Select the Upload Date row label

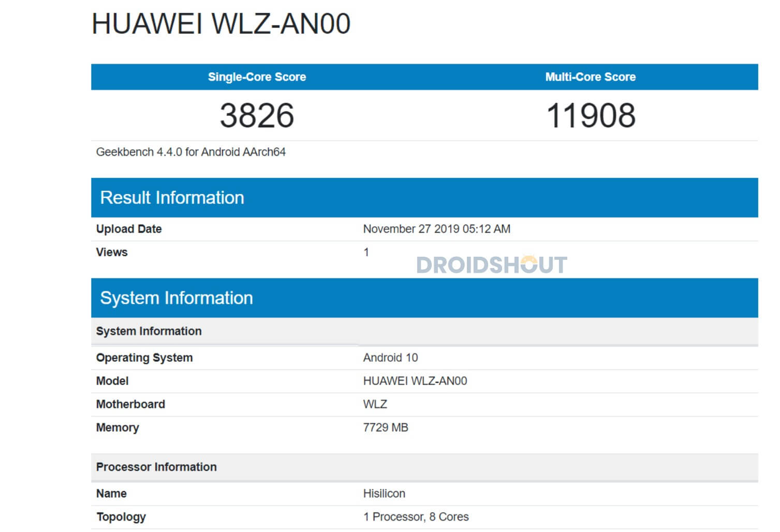click(x=129, y=229)
